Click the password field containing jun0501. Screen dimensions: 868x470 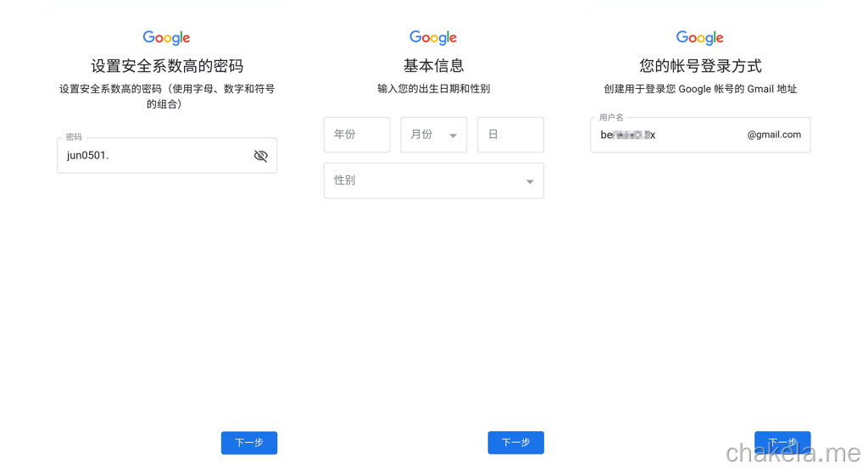point(167,155)
